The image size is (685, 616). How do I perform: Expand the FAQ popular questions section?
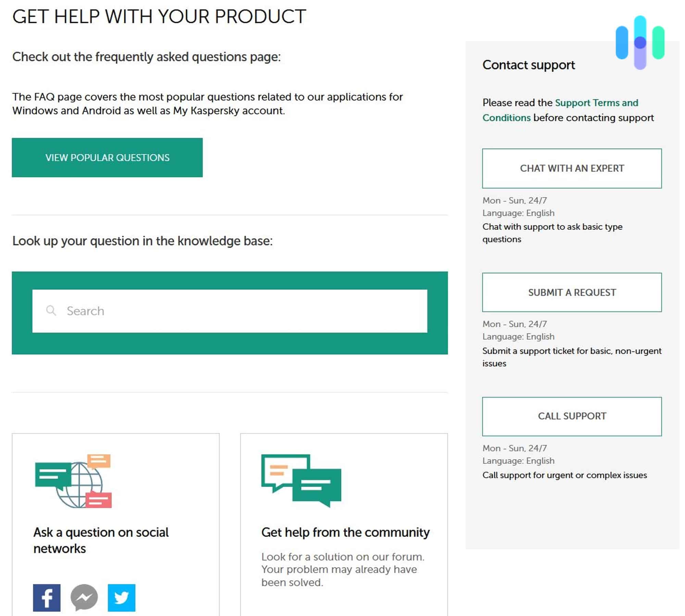coord(107,158)
